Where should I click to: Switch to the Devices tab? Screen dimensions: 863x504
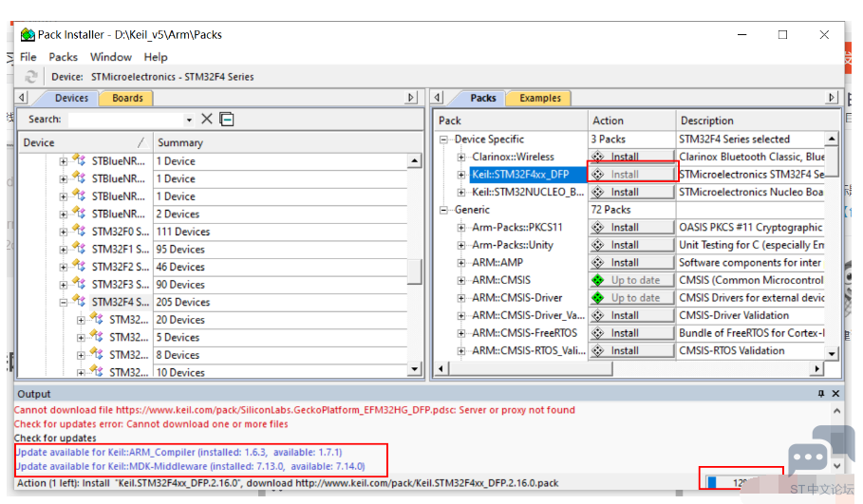(x=71, y=98)
